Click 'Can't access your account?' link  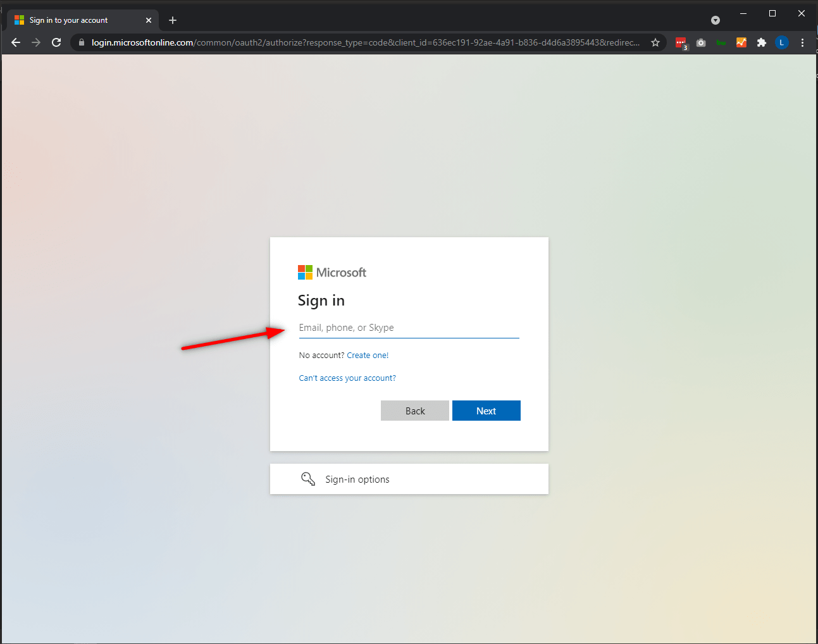click(347, 378)
